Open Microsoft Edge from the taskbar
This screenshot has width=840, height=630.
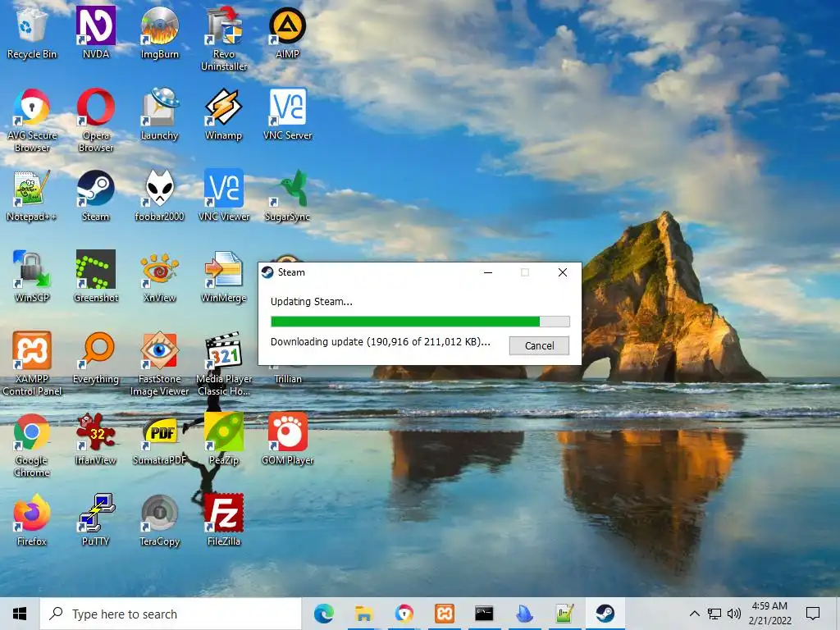[323, 614]
